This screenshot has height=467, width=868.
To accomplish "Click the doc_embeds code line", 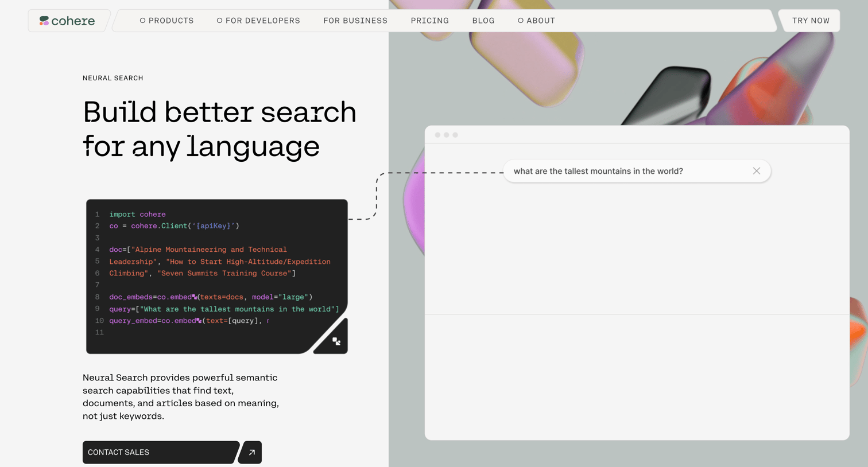I will coord(211,297).
